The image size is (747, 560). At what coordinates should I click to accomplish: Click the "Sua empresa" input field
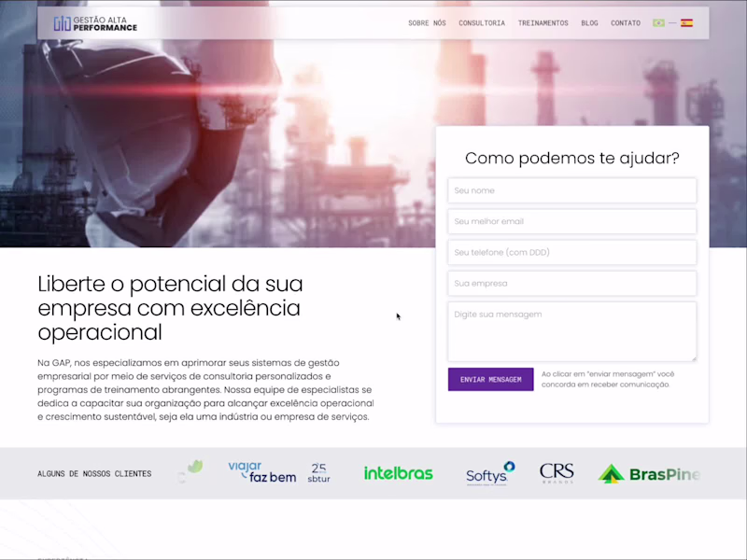571,283
